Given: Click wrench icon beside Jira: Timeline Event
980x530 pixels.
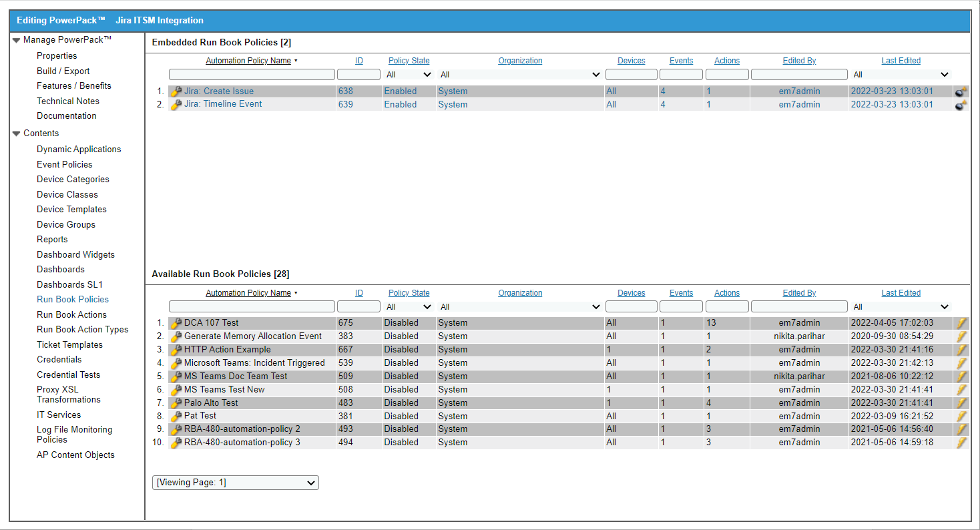Looking at the screenshot, I should [176, 105].
